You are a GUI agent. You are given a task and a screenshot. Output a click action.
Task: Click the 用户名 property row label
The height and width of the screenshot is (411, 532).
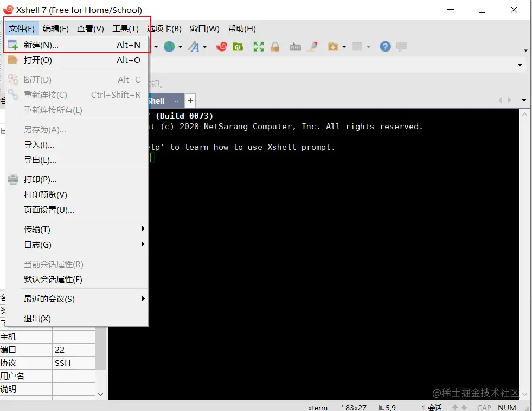[12, 376]
